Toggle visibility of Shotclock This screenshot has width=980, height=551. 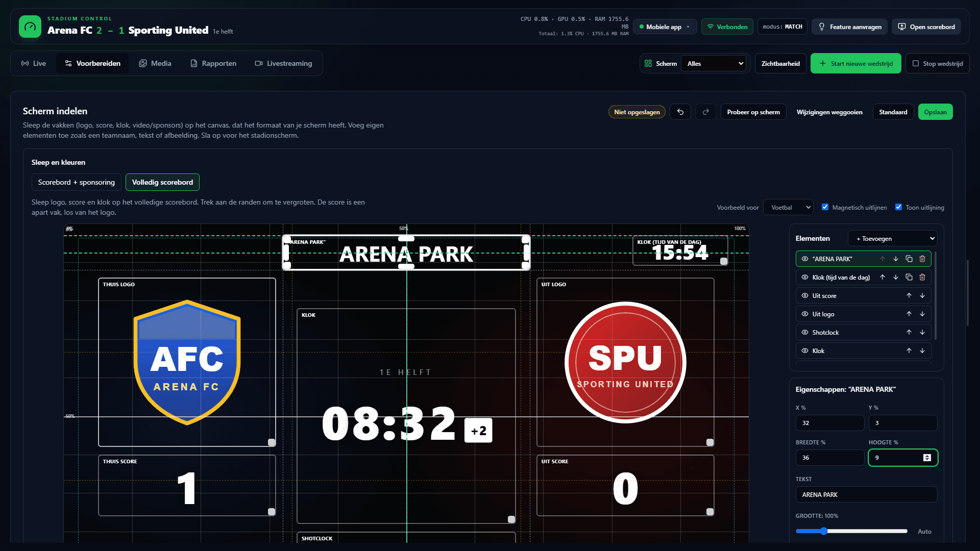click(x=805, y=332)
